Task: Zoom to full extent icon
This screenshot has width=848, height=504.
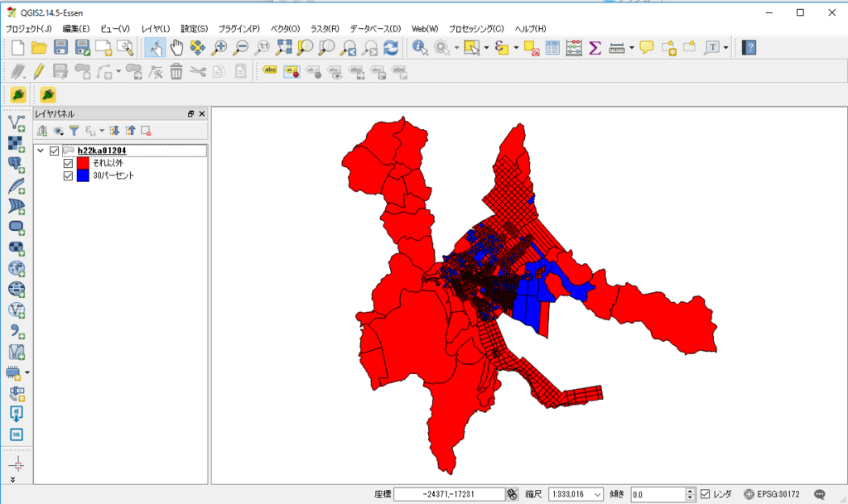Action: point(283,47)
